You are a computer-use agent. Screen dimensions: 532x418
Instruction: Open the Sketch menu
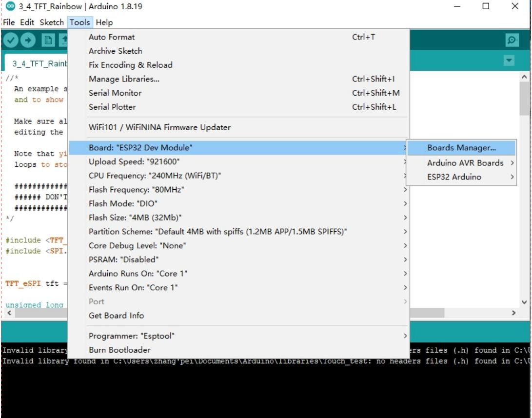pyautogui.click(x=52, y=22)
